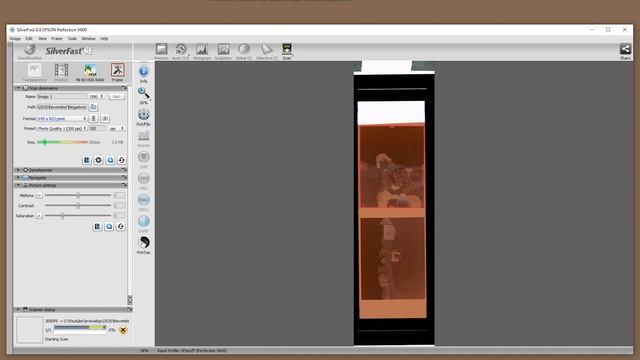
Task: Open the Tools menu
Action: (72, 39)
